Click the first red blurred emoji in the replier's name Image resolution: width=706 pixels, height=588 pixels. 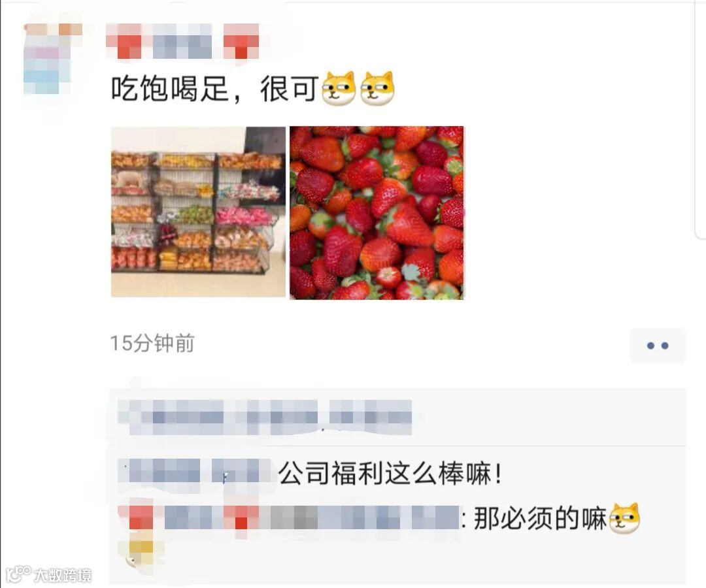(x=141, y=517)
